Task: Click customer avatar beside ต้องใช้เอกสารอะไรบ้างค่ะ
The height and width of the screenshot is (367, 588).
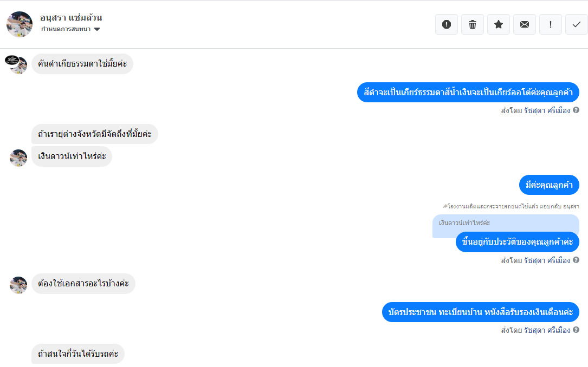Action: coord(18,285)
